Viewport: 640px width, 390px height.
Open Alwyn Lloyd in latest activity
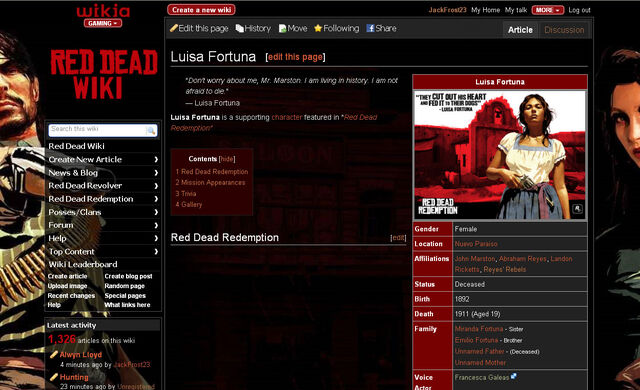coord(81,355)
